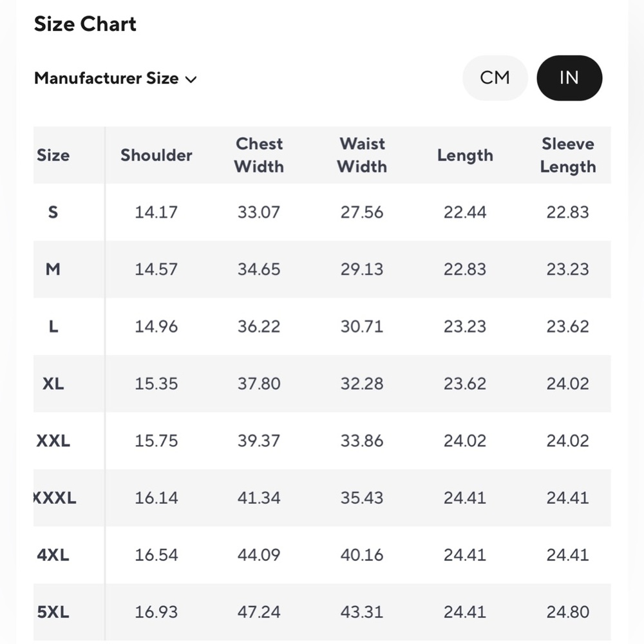Image resolution: width=644 pixels, height=644 pixels.
Task: Select the IN unit toggle
Action: [569, 78]
